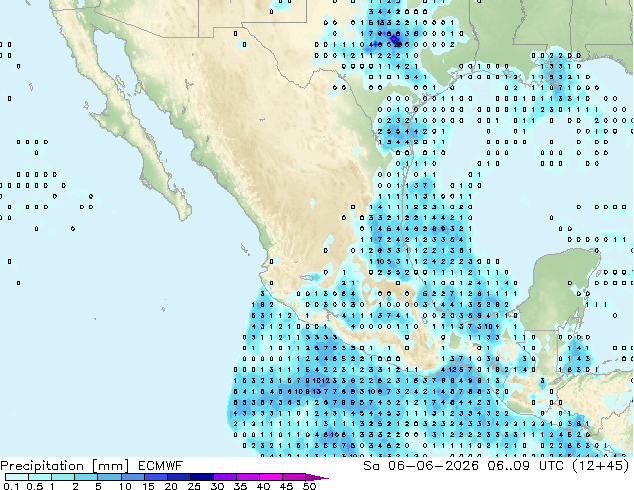Click the legend swatch between 0.1 and 0.5

pyautogui.click(x=17, y=477)
